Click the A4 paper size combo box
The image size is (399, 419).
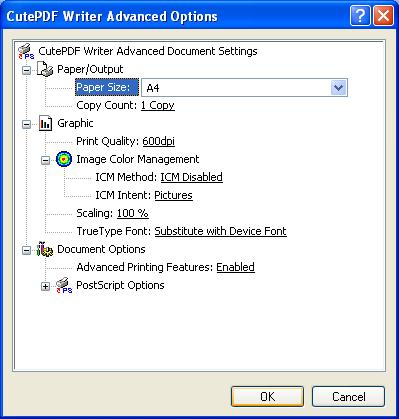pyautogui.click(x=244, y=88)
